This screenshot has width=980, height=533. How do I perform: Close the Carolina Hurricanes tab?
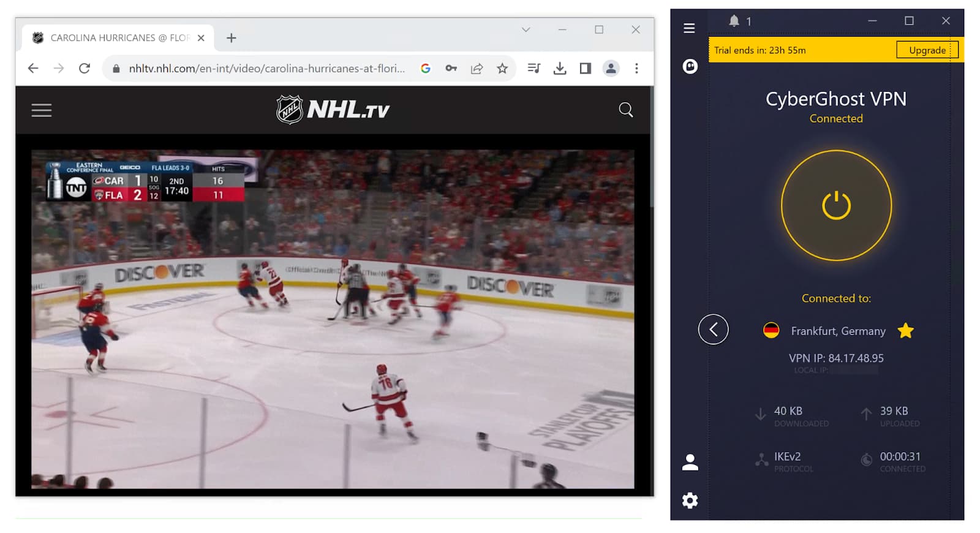pos(201,38)
